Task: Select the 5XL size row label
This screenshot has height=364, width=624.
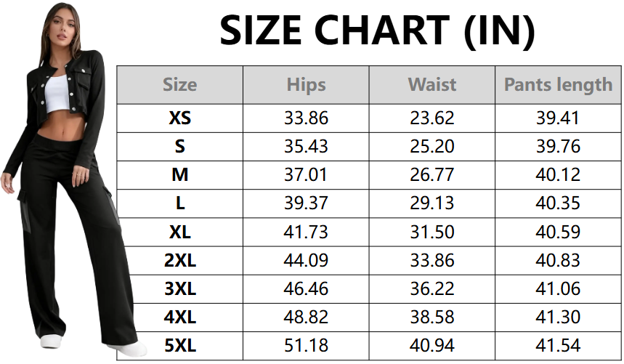Action: 179,346
